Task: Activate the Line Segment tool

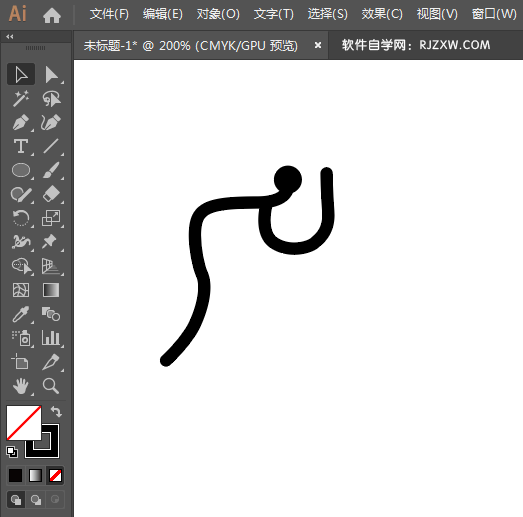Action: tap(51, 146)
